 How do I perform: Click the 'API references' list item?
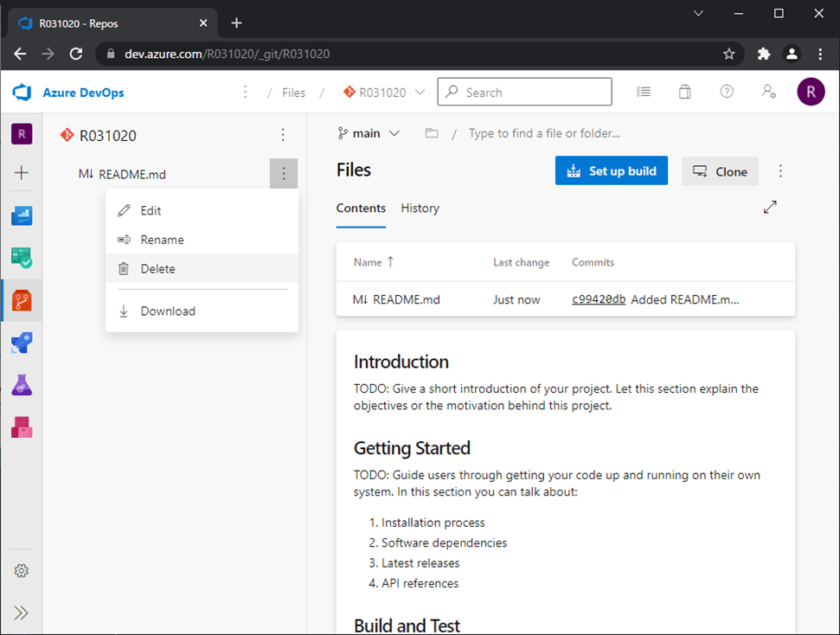(420, 583)
